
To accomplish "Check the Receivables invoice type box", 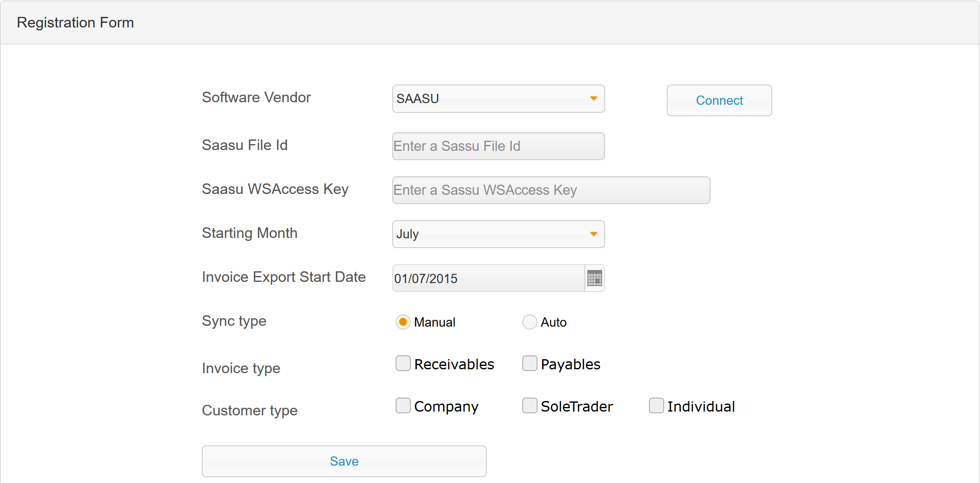I will pos(403,363).
